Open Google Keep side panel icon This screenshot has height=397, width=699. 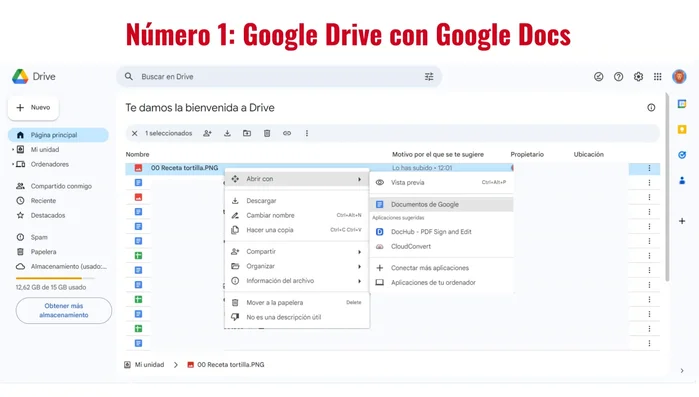(682, 129)
